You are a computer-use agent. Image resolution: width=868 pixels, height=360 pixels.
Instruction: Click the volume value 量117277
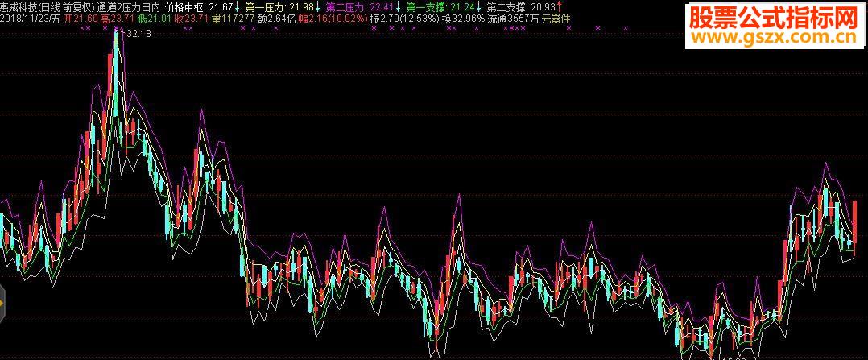[233, 19]
